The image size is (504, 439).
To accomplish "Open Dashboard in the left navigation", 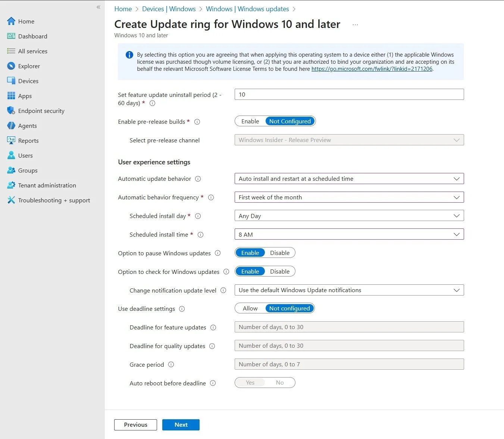I will coord(33,36).
